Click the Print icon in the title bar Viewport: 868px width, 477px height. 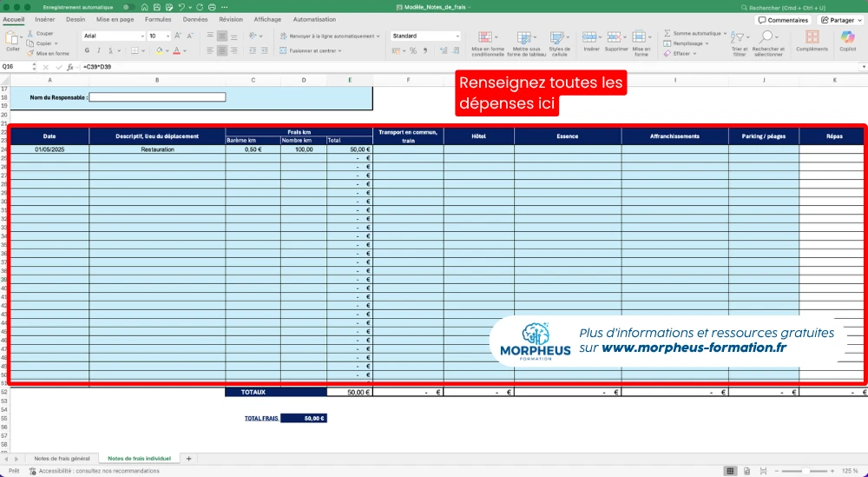point(212,7)
